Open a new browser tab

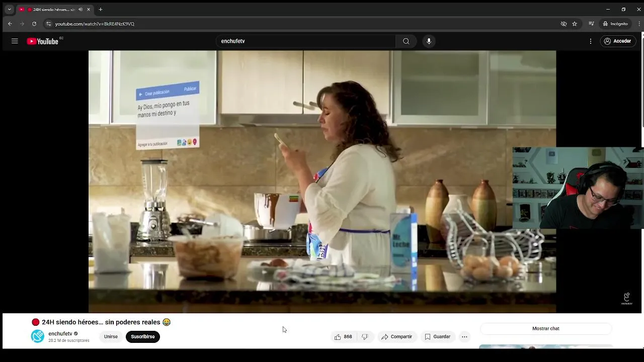tap(101, 10)
